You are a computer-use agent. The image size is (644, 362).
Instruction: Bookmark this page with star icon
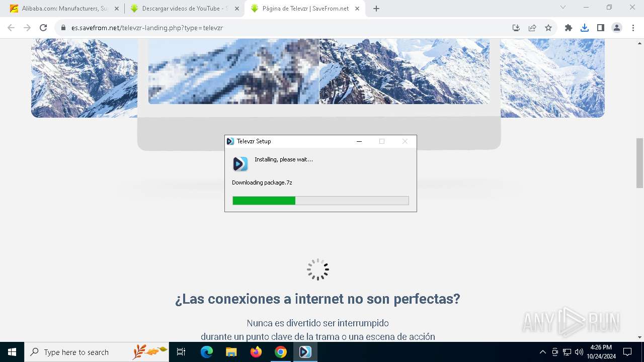[x=548, y=28]
